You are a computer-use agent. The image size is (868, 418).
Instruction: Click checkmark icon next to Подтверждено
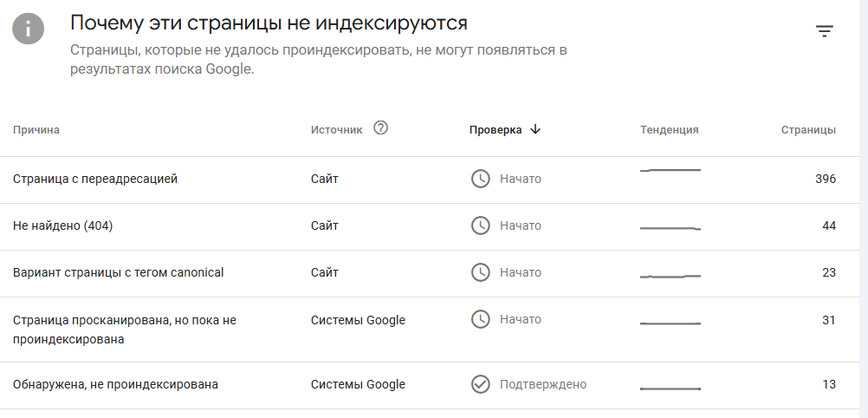click(480, 384)
